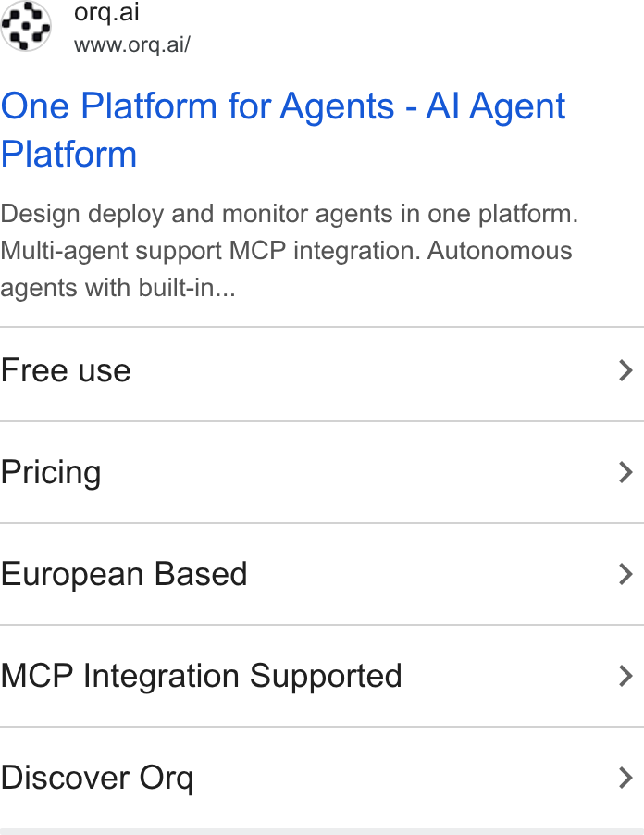Click the chevron next to European Based

(x=625, y=574)
